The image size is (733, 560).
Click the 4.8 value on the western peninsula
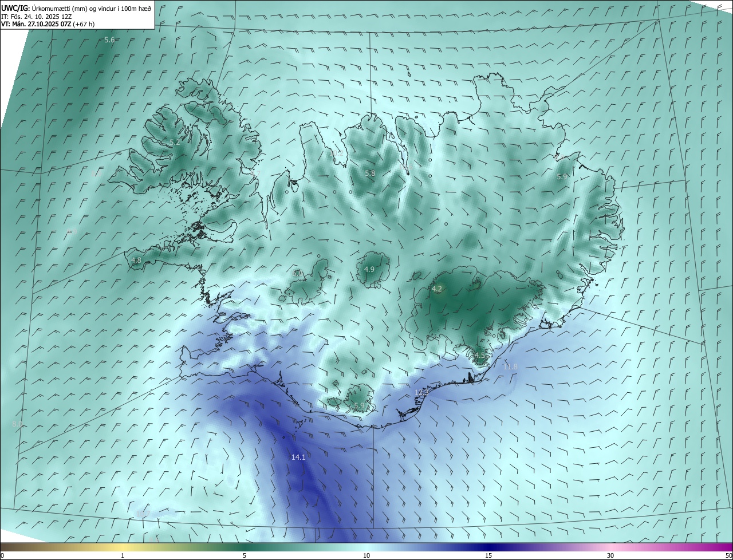pyautogui.click(x=136, y=261)
